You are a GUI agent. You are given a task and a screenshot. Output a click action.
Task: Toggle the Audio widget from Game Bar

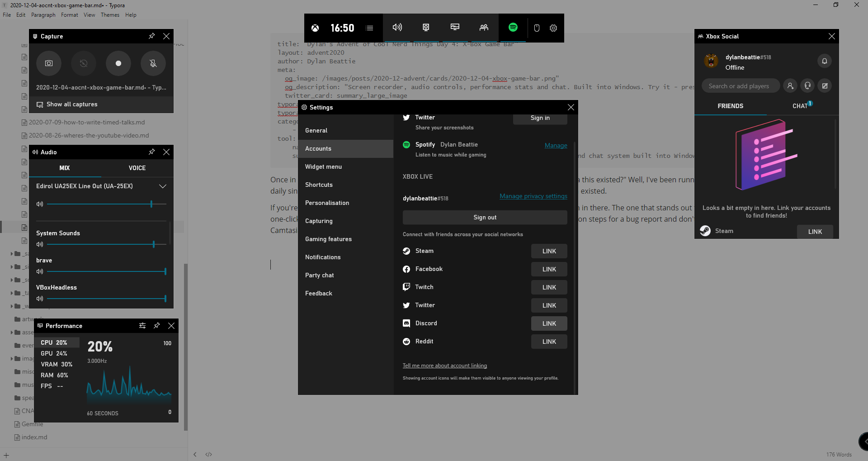click(x=397, y=28)
